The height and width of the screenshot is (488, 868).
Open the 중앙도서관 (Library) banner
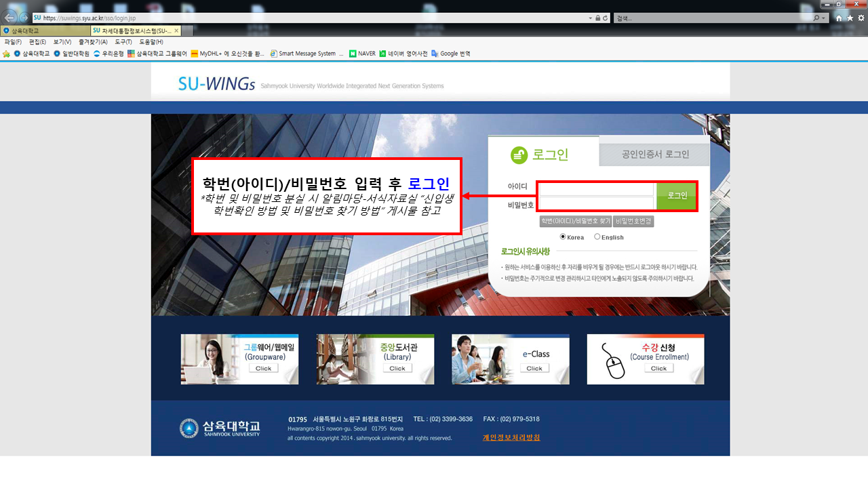pos(375,359)
